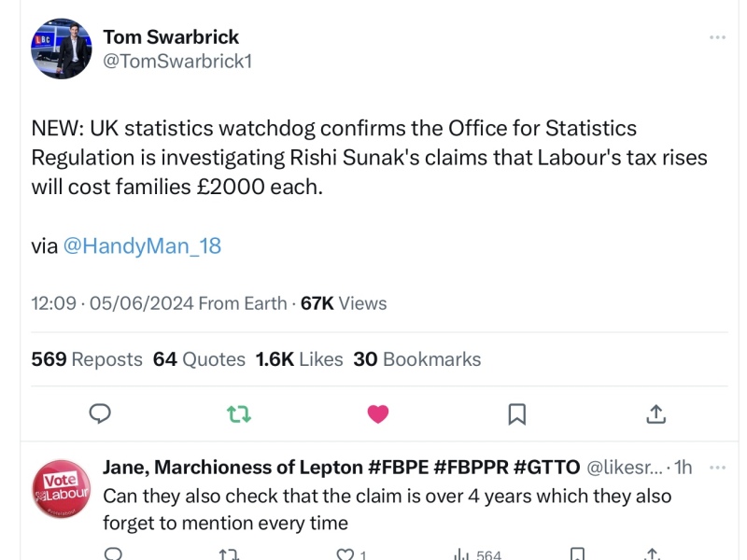Open the three-dot menu on Tom Swarbrick's post

coord(717,37)
